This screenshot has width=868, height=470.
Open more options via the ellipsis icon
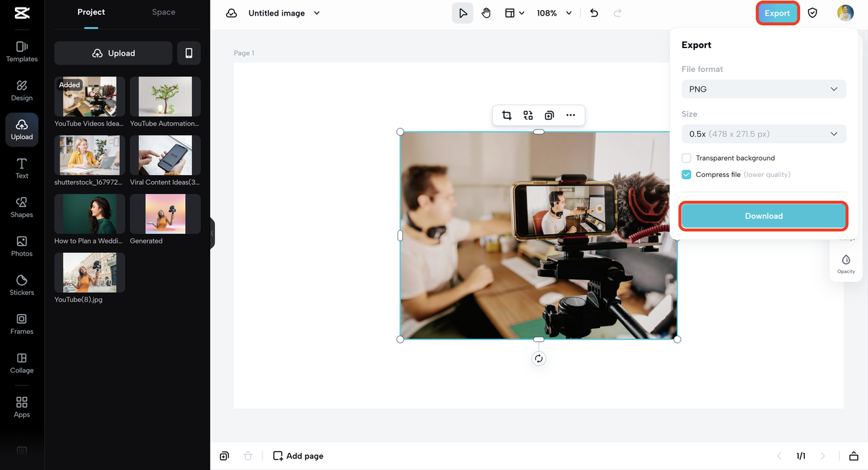[570, 115]
